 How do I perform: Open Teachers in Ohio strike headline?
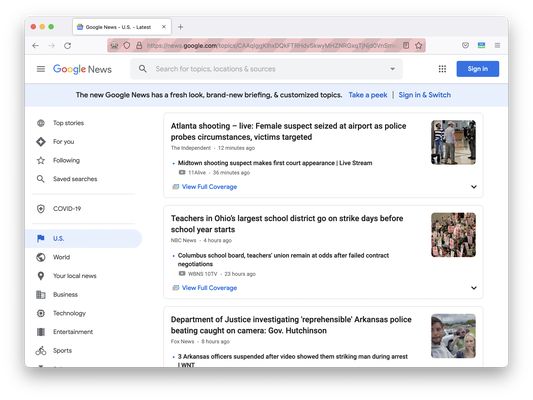(287, 224)
